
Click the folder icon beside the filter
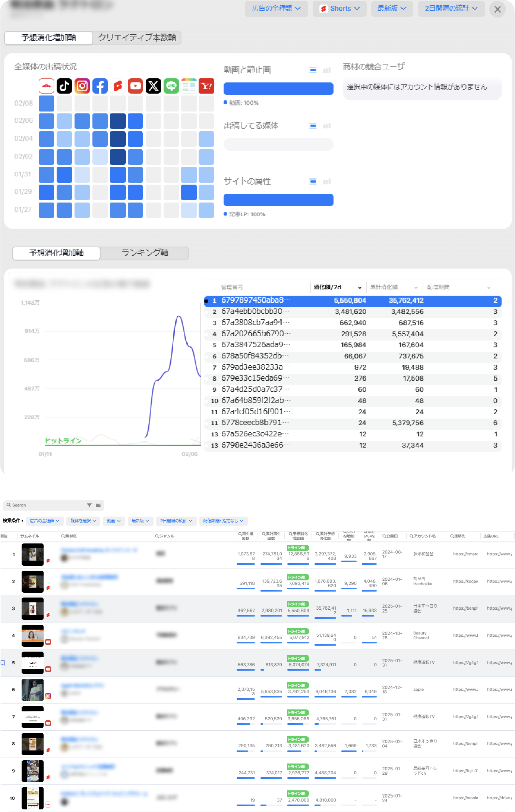pyautogui.click(x=98, y=505)
